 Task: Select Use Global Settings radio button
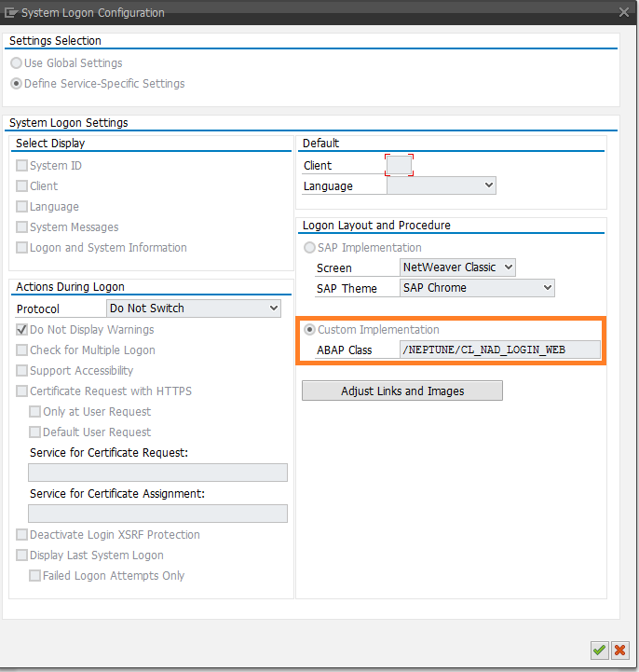17,63
